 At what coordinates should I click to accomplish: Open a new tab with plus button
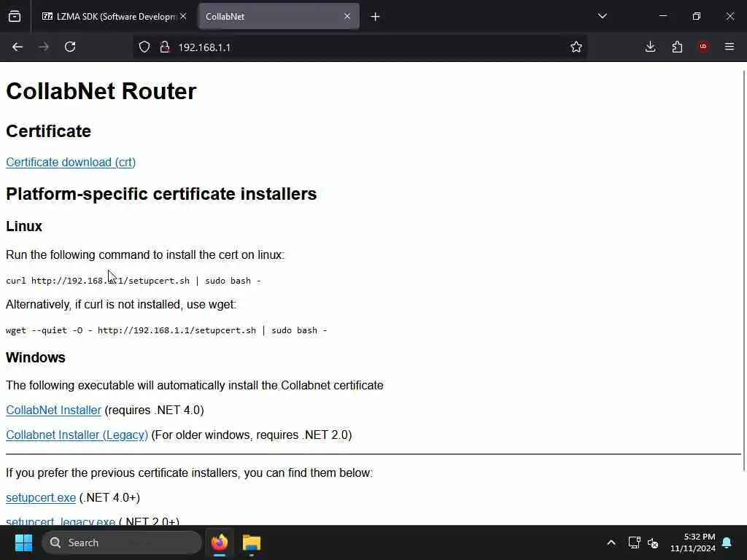pos(376,17)
